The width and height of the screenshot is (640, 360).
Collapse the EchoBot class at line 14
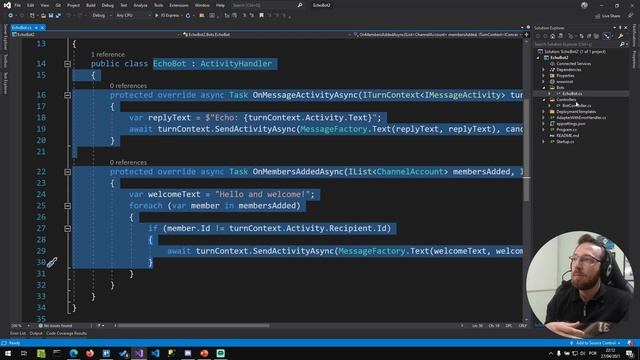coord(68,64)
